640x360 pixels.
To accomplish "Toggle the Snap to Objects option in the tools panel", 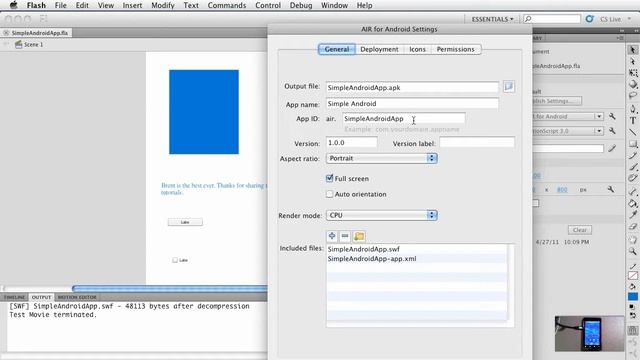I will coord(633,331).
